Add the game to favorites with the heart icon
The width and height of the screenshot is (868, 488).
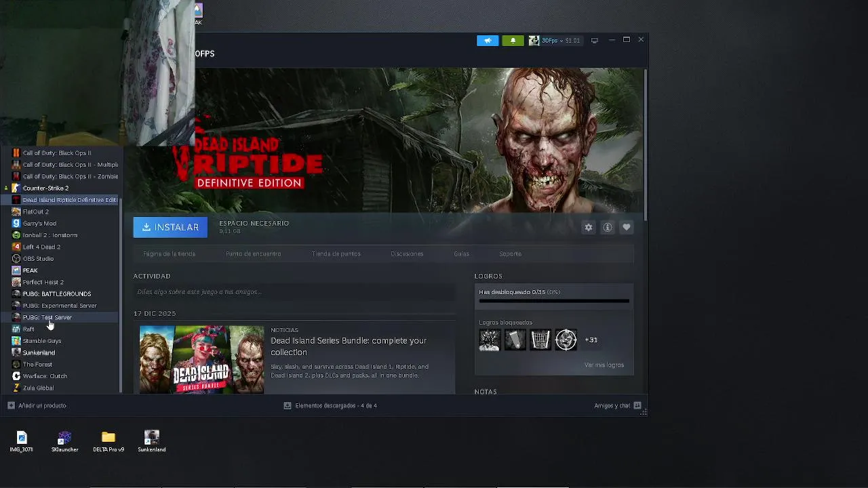click(627, 228)
